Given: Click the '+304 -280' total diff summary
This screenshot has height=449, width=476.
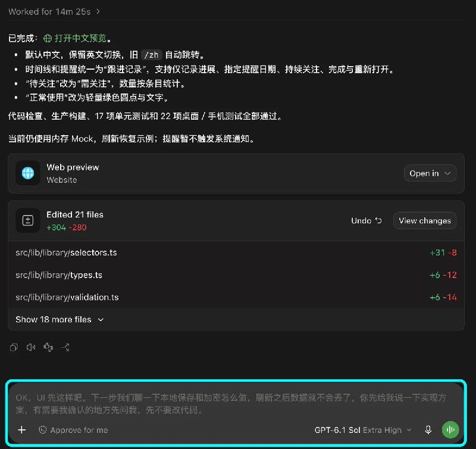Looking at the screenshot, I should (x=67, y=227).
